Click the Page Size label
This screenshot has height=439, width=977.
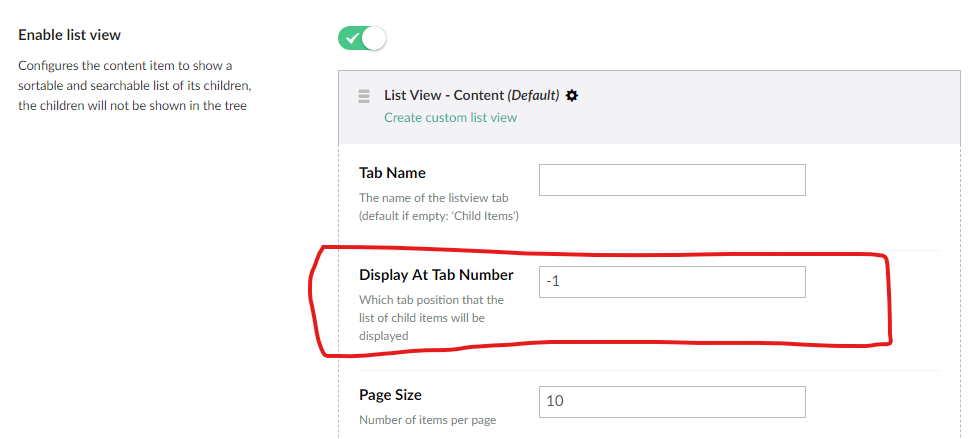point(390,395)
